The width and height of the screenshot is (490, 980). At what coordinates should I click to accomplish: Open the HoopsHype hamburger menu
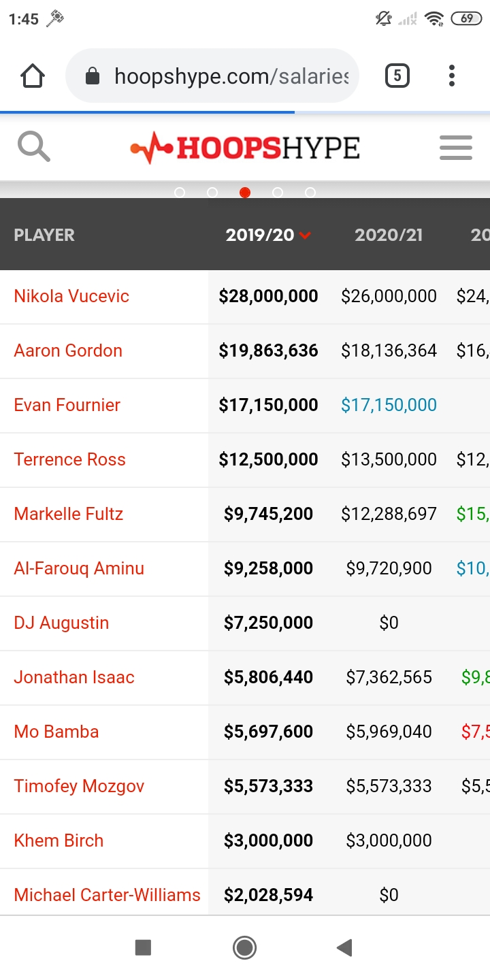[x=455, y=147]
